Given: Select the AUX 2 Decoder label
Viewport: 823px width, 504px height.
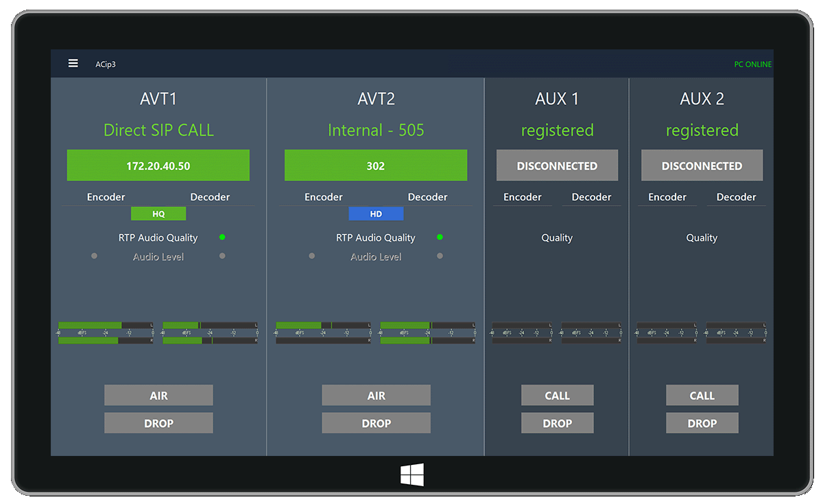Looking at the screenshot, I should click(736, 197).
